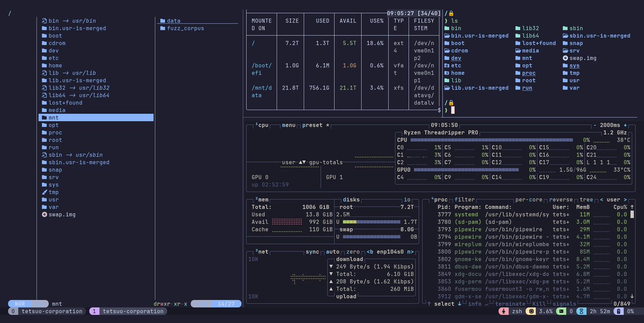Viewport: 644px width, 323px height.
Task: Click the down arrow beside gpu-totals
Action: pos(304,162)
